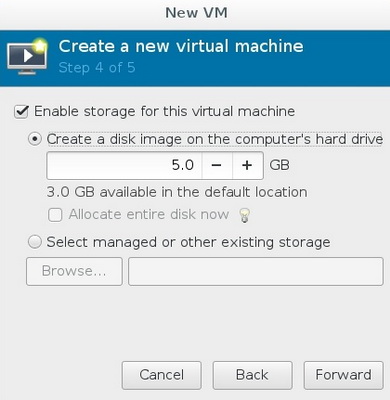
Task: Open the Browse... storage button
Action: tap(74, 271)
